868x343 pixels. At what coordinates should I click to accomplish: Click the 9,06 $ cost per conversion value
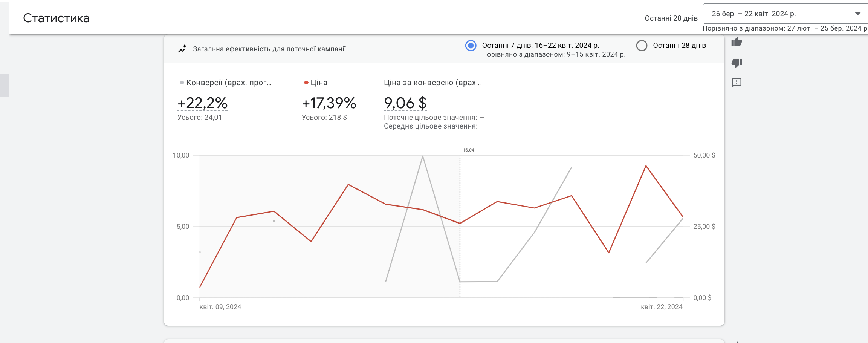coord(405,103)
